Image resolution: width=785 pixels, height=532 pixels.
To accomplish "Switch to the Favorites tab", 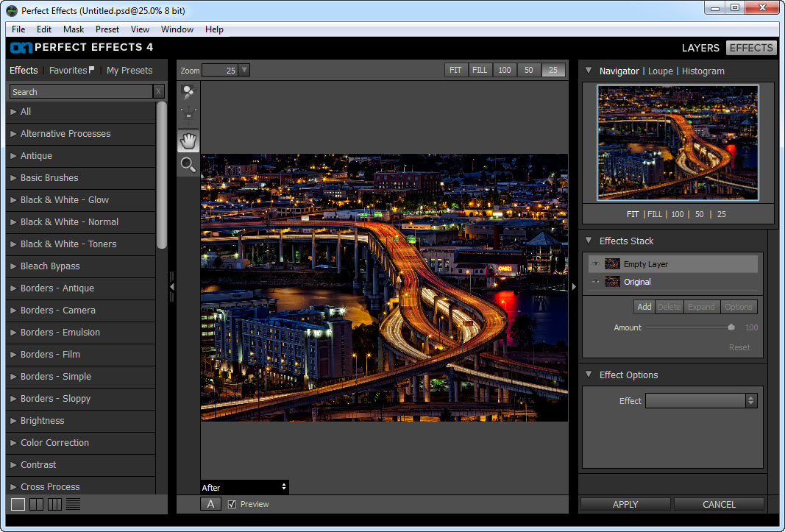I will (x=68, y=70).
